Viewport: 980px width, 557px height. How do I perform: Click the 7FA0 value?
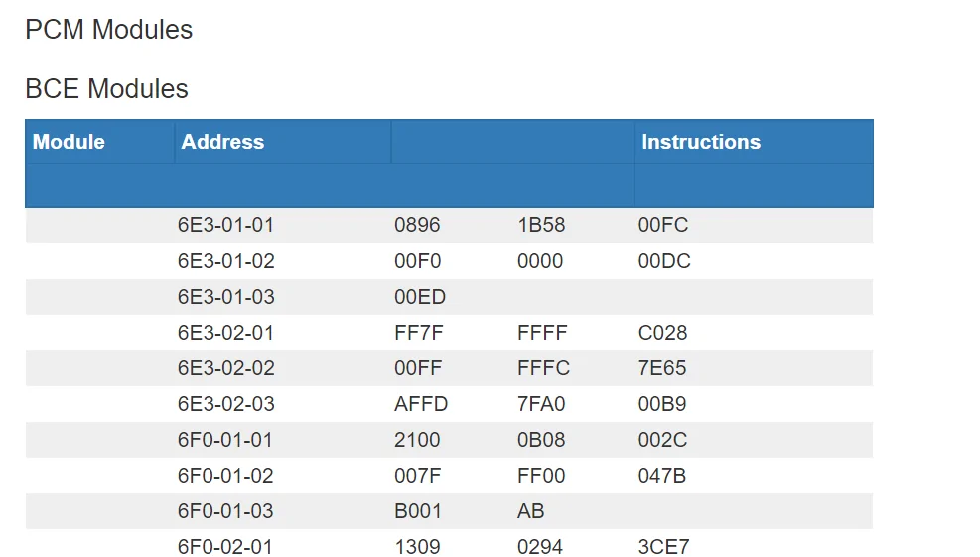[541, 404]
